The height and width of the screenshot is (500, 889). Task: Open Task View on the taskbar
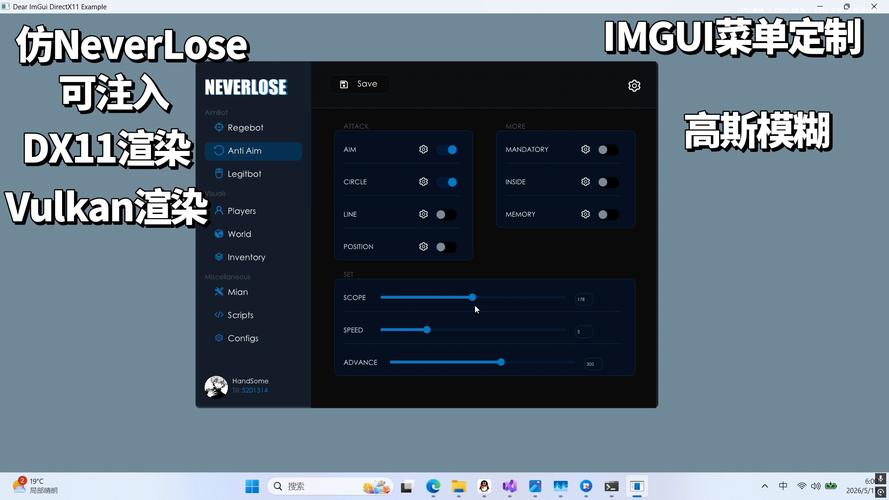click(407, 487)
